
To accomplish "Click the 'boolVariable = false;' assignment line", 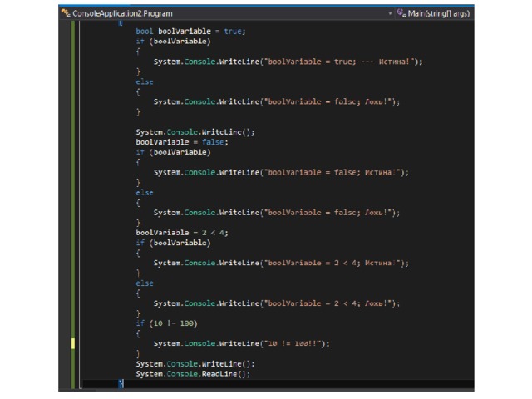I will coord(181,142).
